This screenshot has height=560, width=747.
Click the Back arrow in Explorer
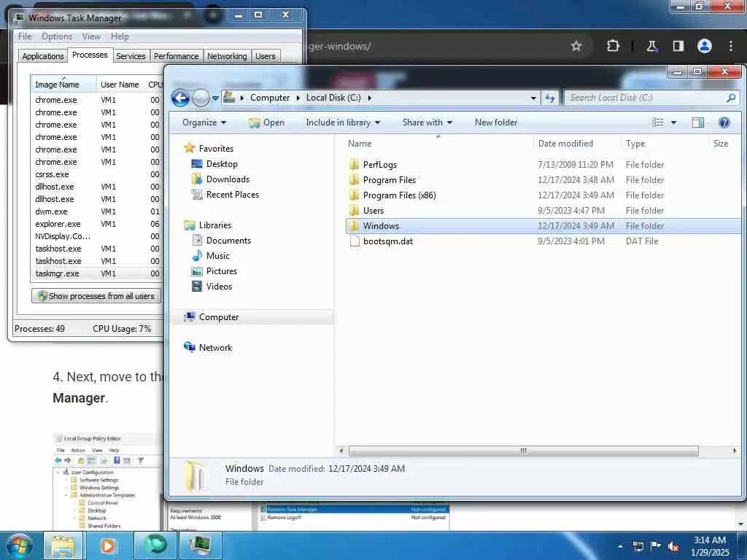pos(181,98)
